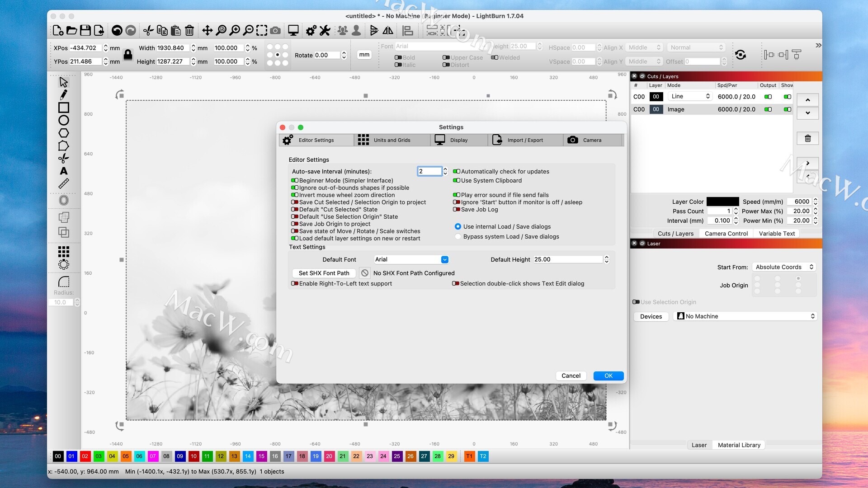Select Bypass system Load / Save dialogs
Image resolution: width=868 pixels, height=488 pixels.
point(458,237)
